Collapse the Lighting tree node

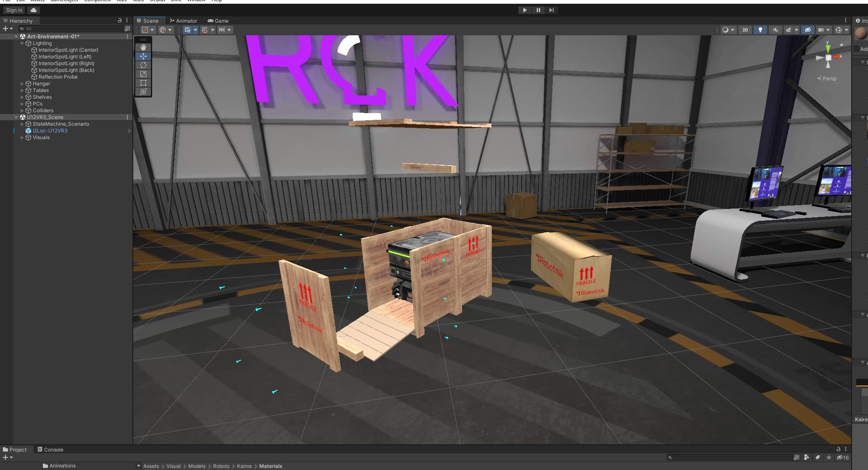tap(22, 43)
